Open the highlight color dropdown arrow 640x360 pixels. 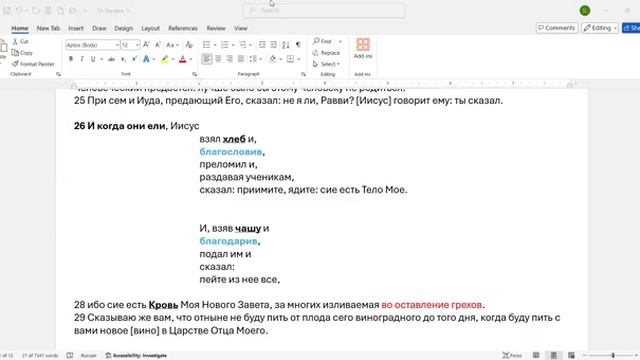pos(173,60)
